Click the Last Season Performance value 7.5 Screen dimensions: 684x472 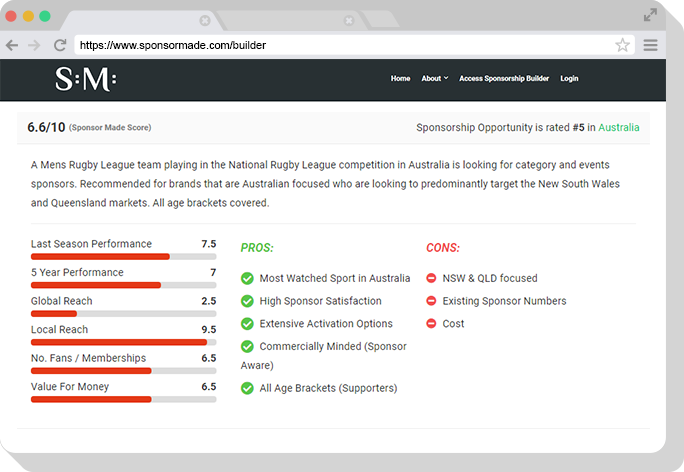coord(209,244)
